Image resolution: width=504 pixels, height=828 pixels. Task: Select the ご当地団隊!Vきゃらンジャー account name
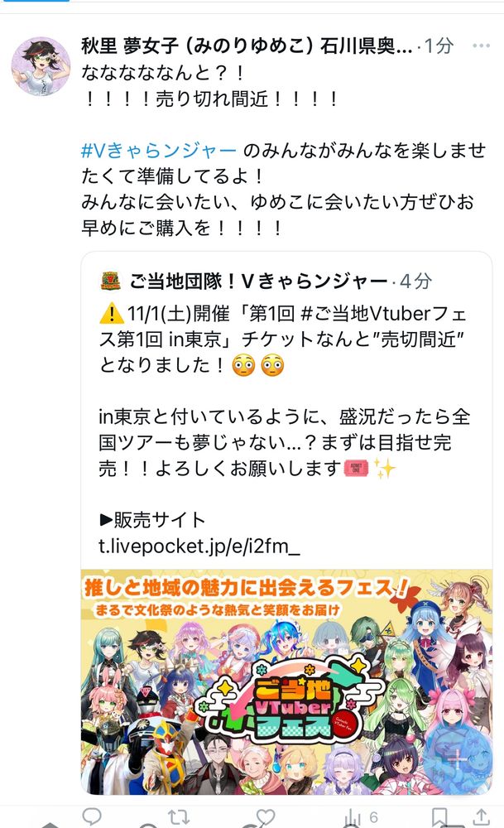(258, 281)
